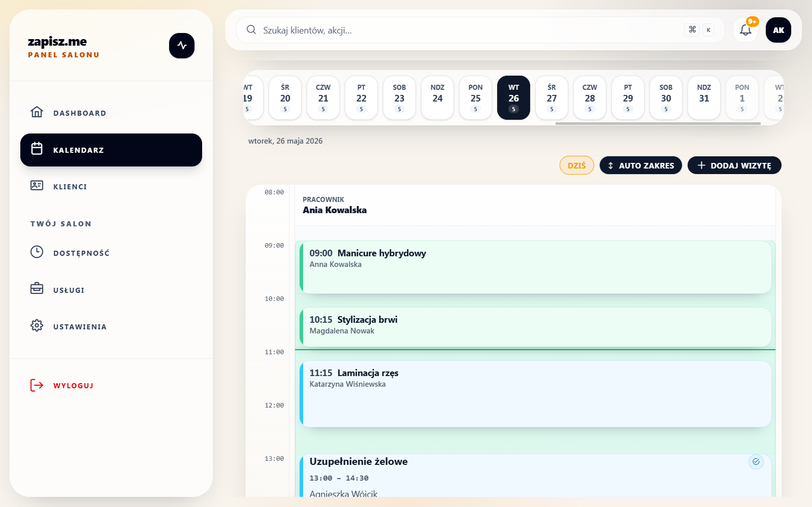Image resolution: width=812 pixels, height=507 pixels.
Task: Click the 08:00 time label
Action: [274, 192]
